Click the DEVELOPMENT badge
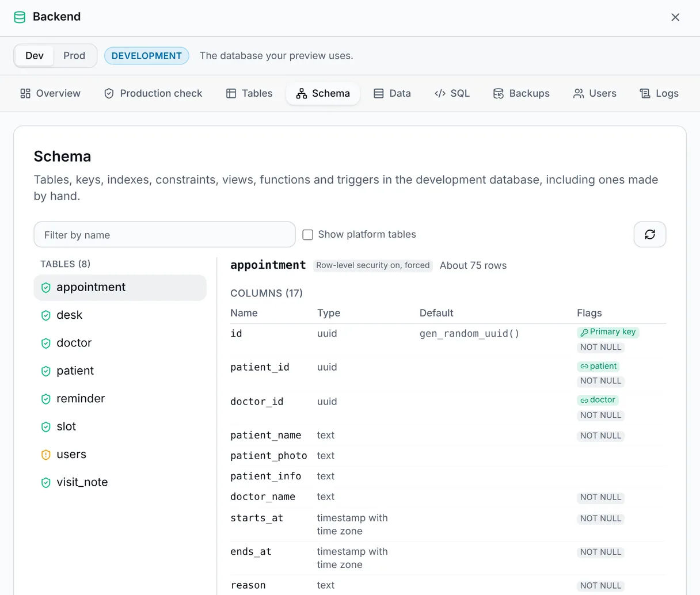 [147, 56]
